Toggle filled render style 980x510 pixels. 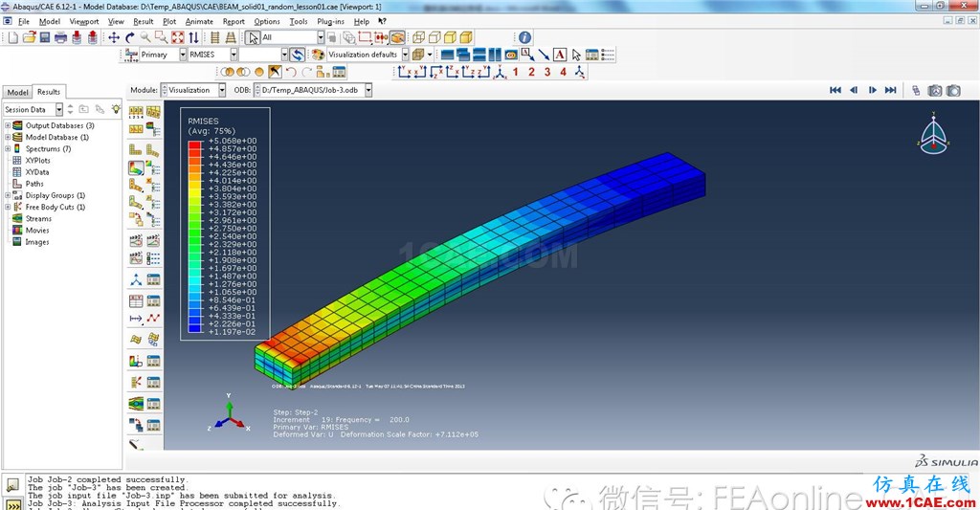pyautogui.click(x=451, y=38)
